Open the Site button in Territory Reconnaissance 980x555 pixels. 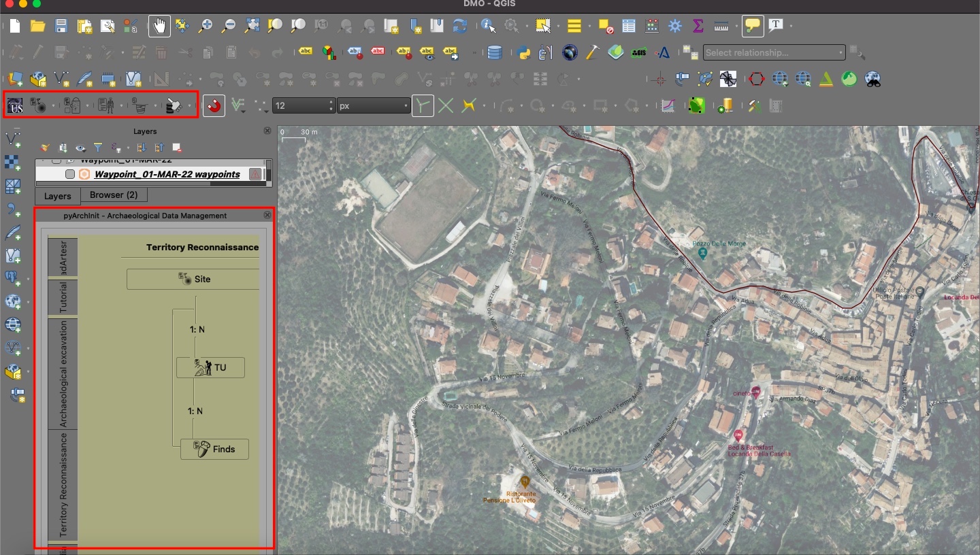[x=193, y=279]
